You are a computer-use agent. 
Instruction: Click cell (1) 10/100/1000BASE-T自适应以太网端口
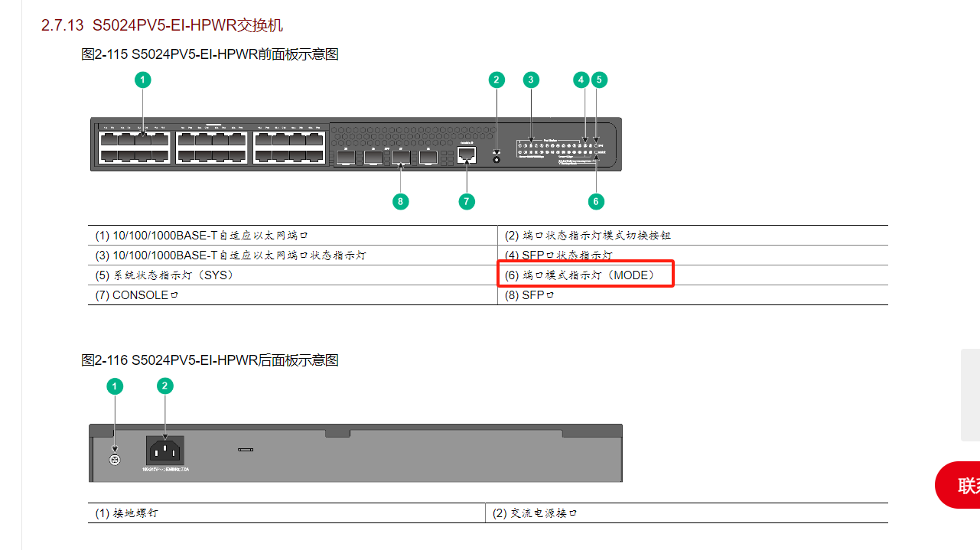[293, 236]
